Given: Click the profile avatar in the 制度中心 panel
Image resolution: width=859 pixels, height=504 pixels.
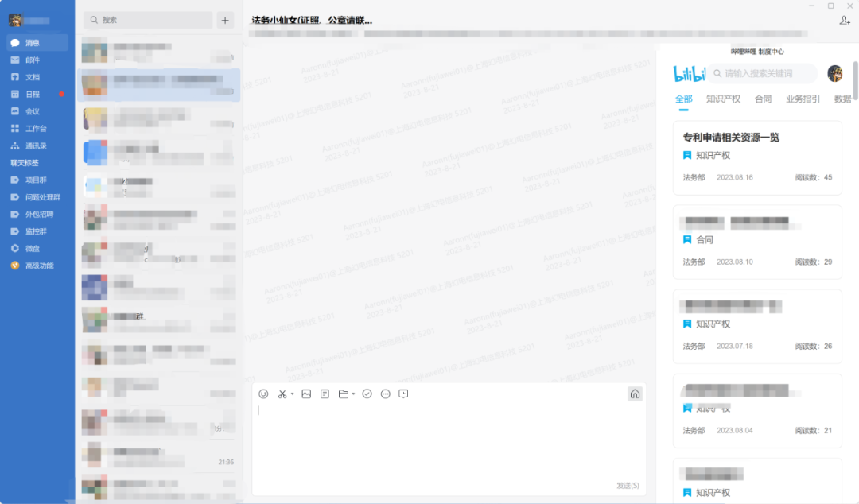Looking at the screenshot, I should tap(835, 73).
